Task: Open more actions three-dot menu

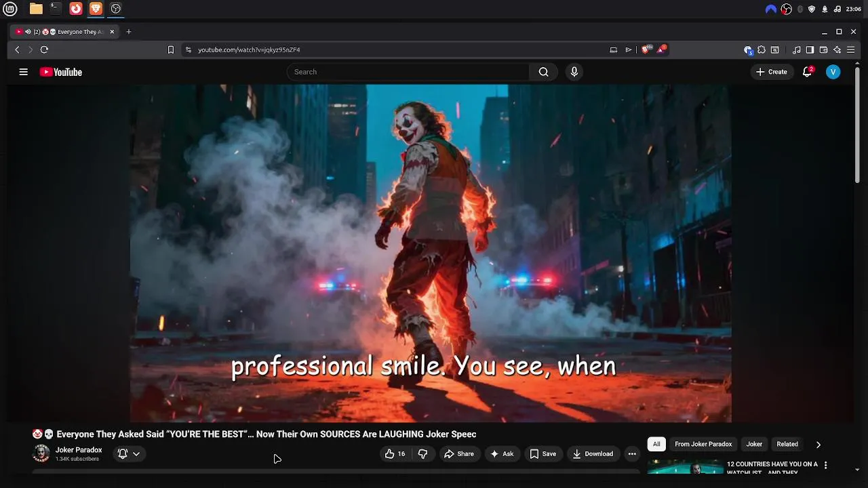Action: (632, 454)
